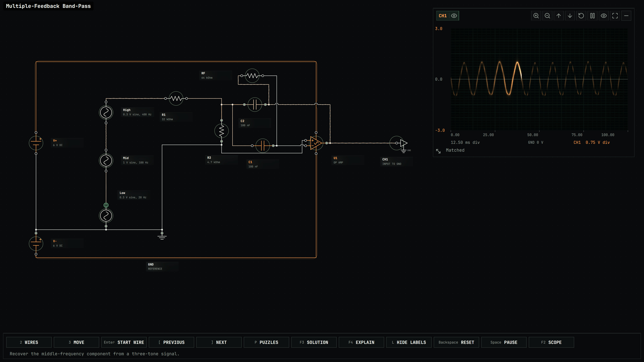Select the C1 capacitor symbol

[263, 145]
